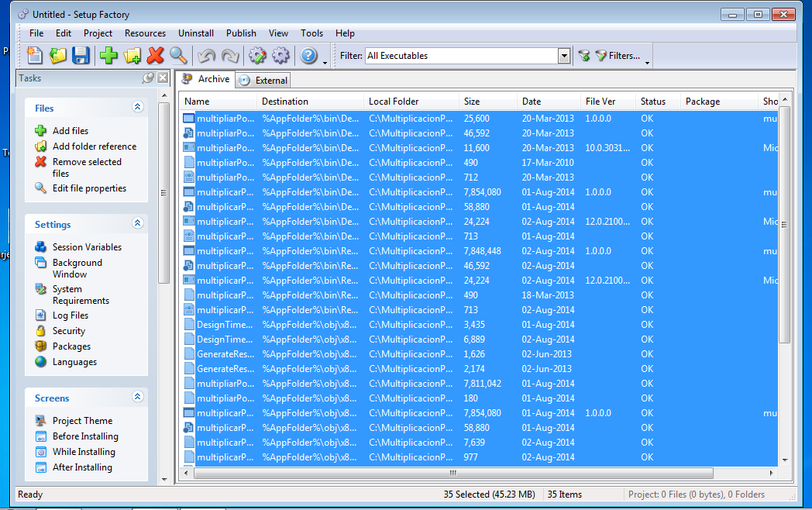Open the Edit menu
The height and width of the screenshot is (510, 812).
[x=64, y=33]
